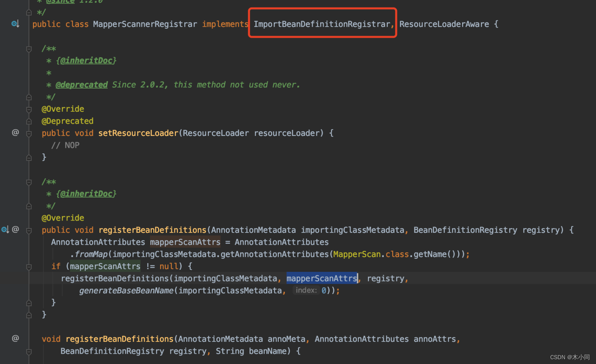This screenshot has height=364, width=596.
Task: Click the ResourceLoader parameter type
Action: point(216,133)
